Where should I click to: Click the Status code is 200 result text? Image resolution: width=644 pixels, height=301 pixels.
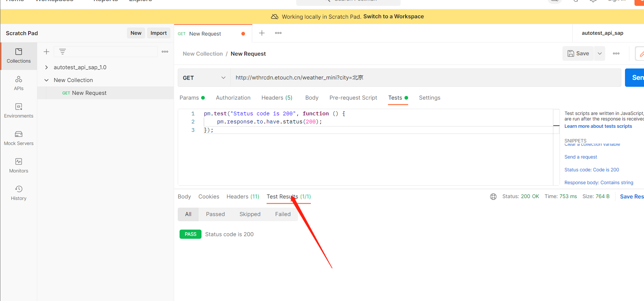[229, 234]
